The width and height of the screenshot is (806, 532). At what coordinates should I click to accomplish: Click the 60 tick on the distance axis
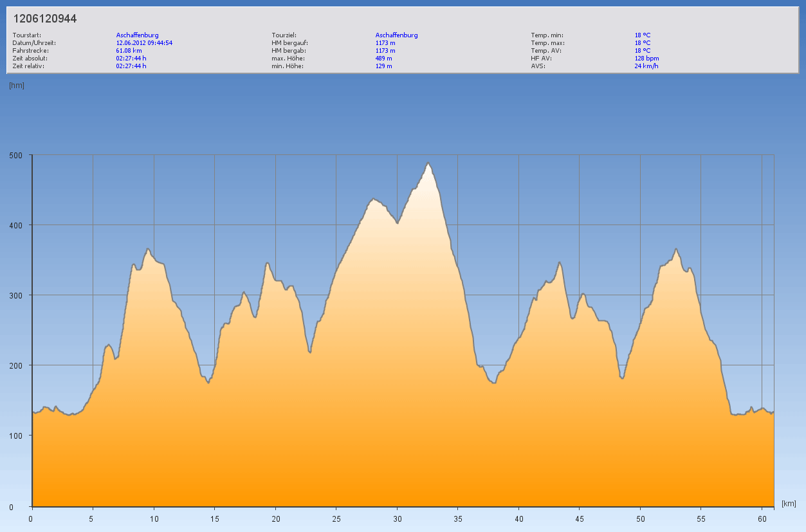(x=762, y=518)
